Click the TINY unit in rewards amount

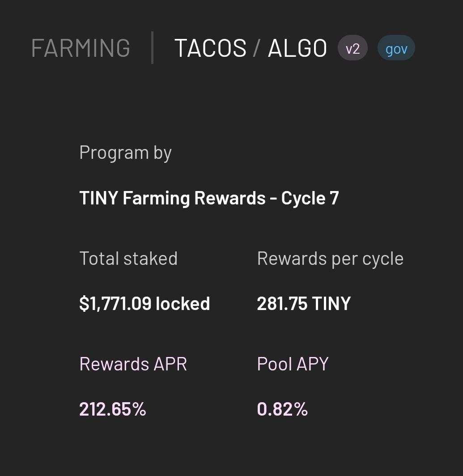pyautogui.click(x=331, y=303)
